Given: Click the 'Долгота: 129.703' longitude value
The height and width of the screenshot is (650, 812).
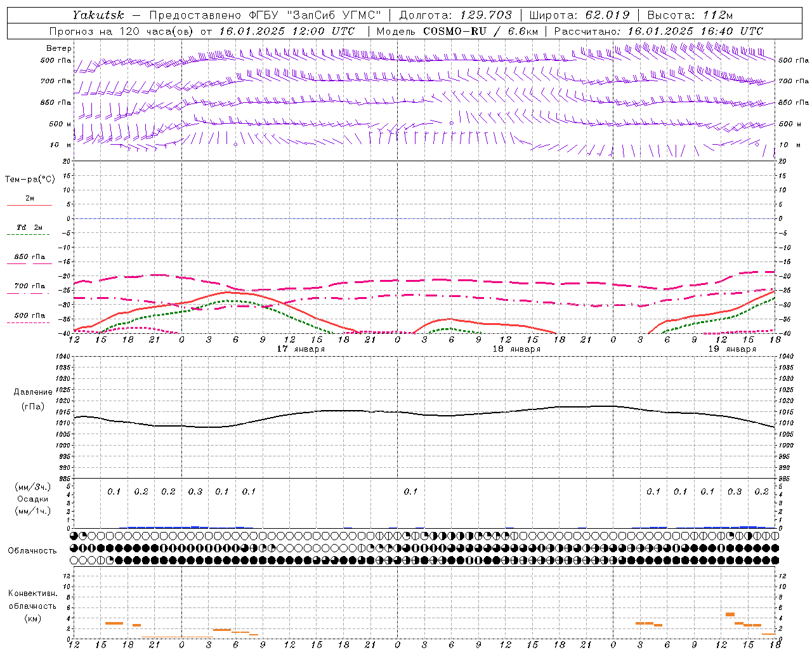Looking at the screenshot, I should [455, 15].
